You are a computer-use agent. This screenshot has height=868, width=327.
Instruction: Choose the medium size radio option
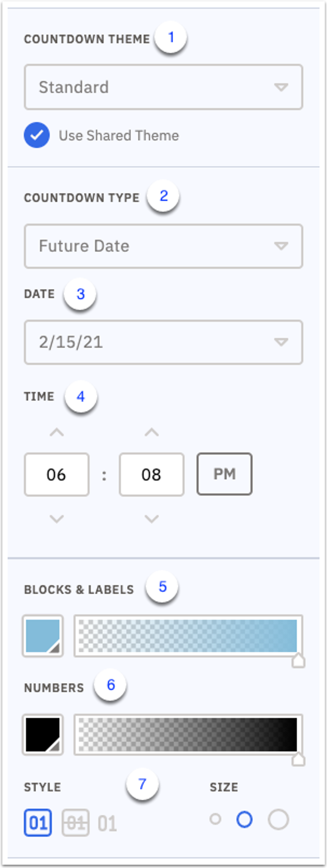click(x=245, y=819)
